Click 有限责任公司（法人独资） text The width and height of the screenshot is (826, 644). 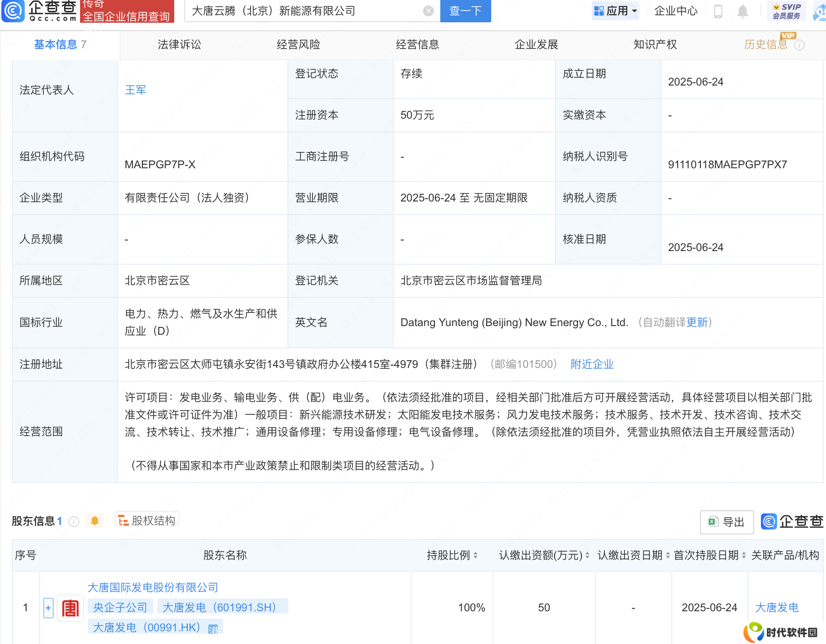pyautogui.click(x=187, y=198)
